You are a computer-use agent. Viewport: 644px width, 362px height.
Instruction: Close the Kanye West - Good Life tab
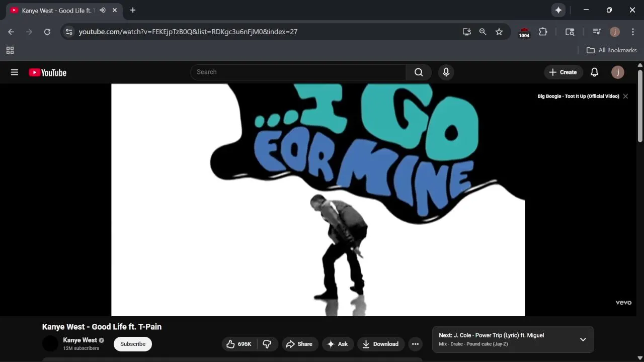tap(115, 10)
